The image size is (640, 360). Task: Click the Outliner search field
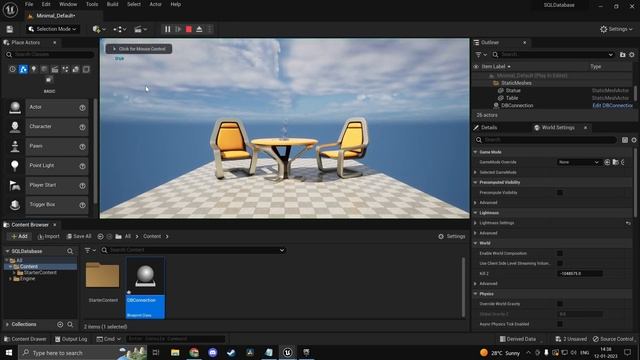553,55
